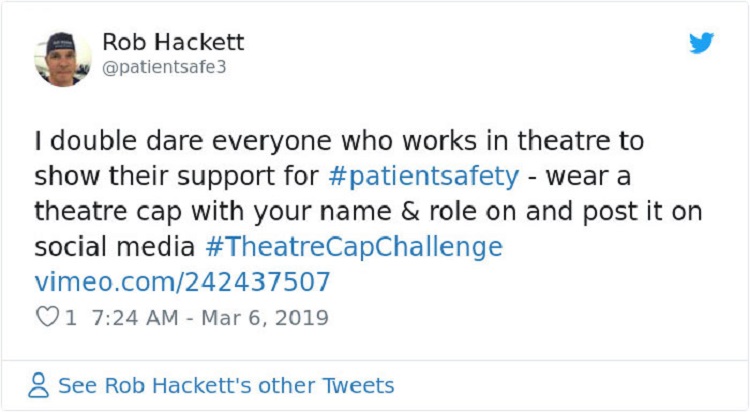Click the person icon in the footer
The height and width of the screenshot is (412, 750).
[39, 385]
